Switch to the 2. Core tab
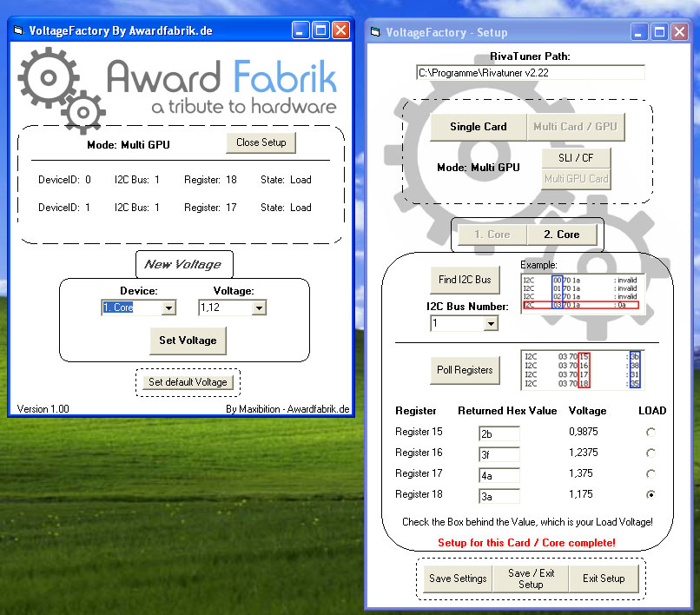700x615 pixels. [x=562, y=235]
